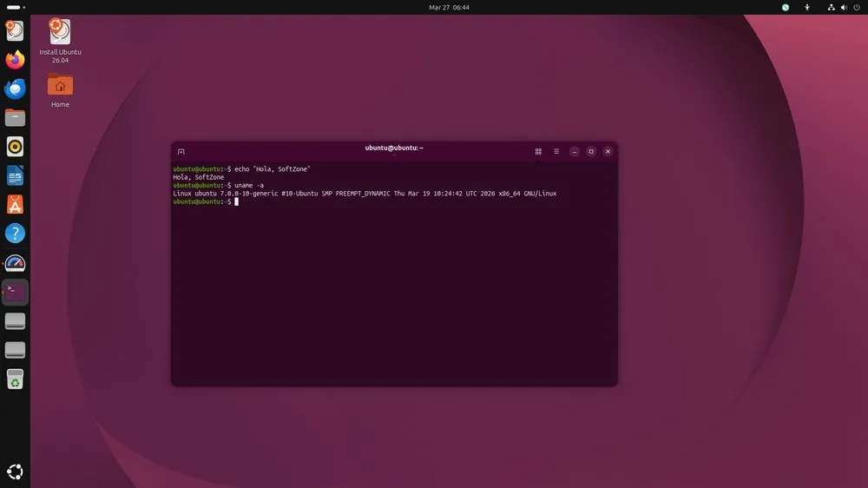Click the terminal cursor at the last prompt
The height and width of the screenshot is (488, 868).
[x=236, y=202]
